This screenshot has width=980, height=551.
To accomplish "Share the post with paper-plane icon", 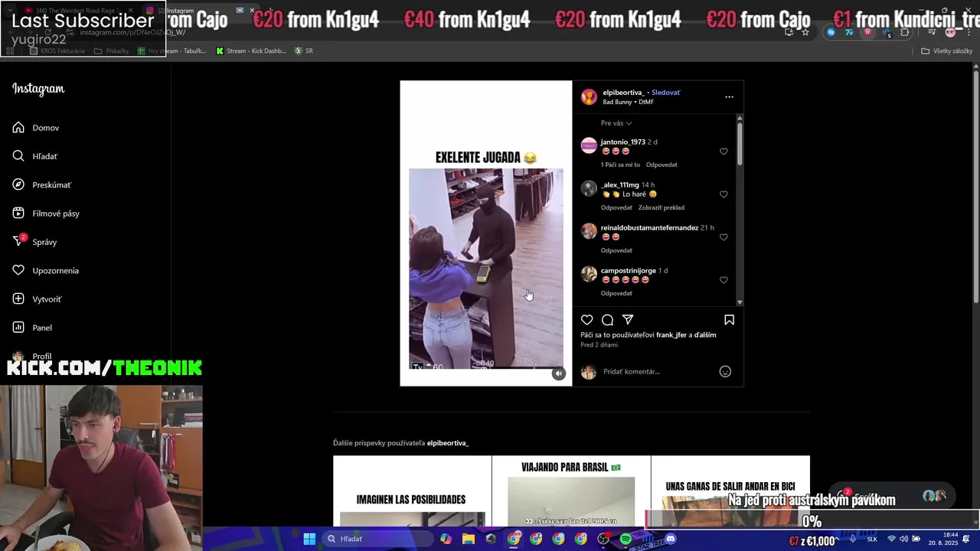I will pos(628,320).
